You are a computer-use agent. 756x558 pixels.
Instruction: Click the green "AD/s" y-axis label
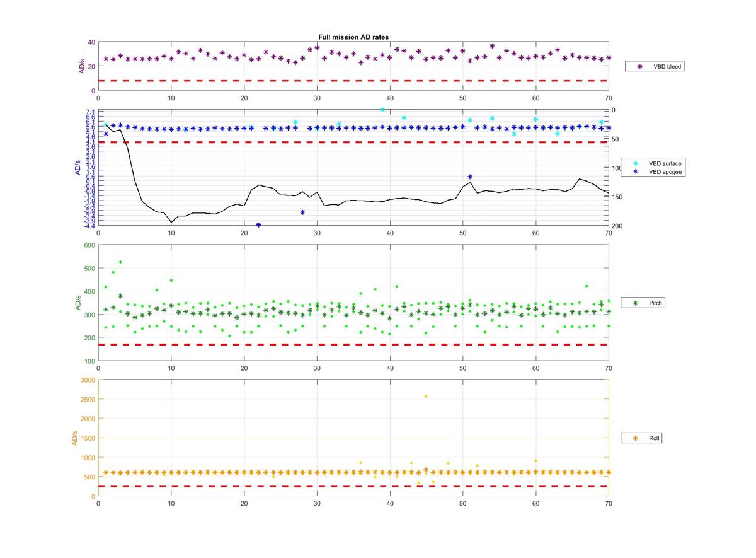pos(78,303)
